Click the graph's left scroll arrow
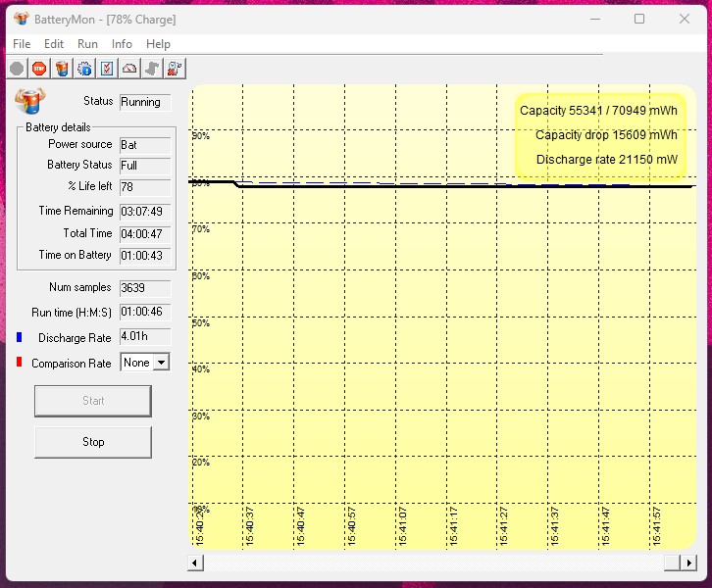This screenshot has width=712, height=588. tap(195, 563)
